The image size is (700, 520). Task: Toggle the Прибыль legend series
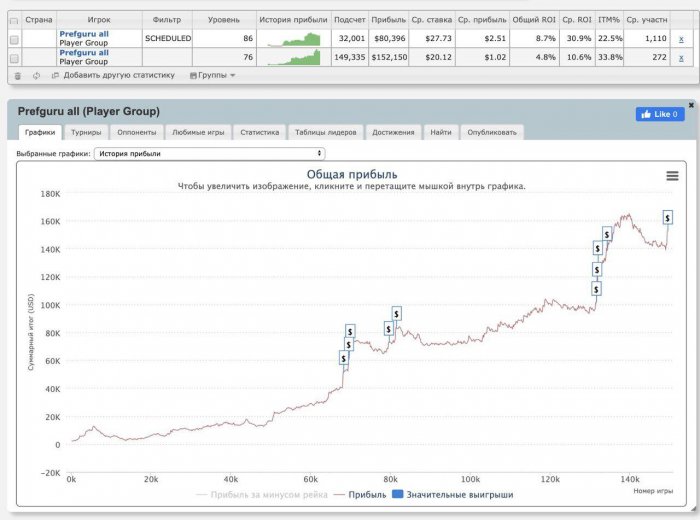point(360,495)
